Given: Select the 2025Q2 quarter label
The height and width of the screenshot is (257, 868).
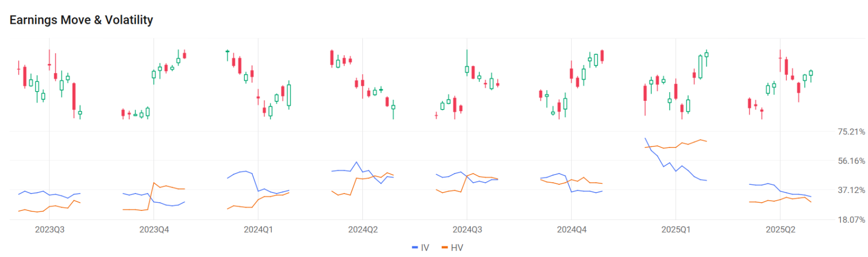Looking at the screenshot, I should 780,230.
